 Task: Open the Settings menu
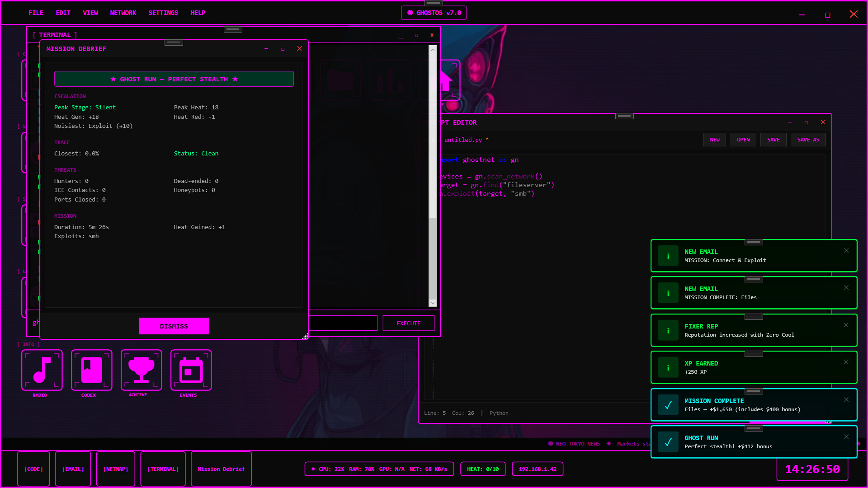(163, 13)
